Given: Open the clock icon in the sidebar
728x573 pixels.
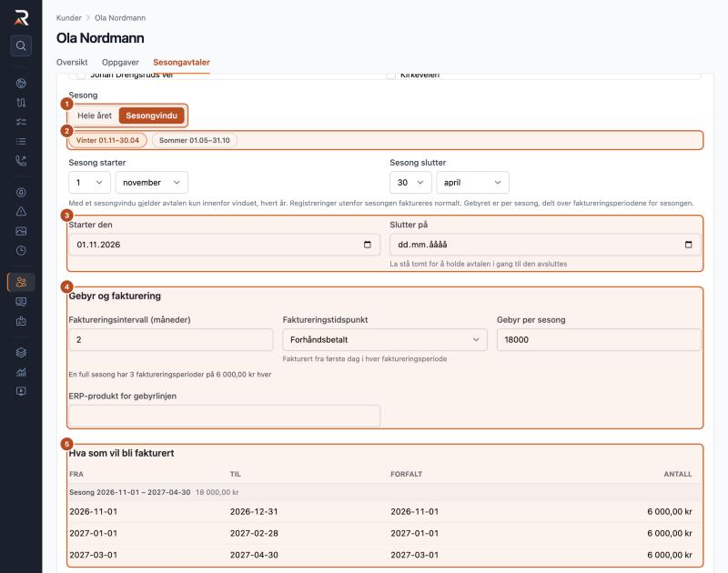Looking at the screenshot, I should [x=21, y=250].
